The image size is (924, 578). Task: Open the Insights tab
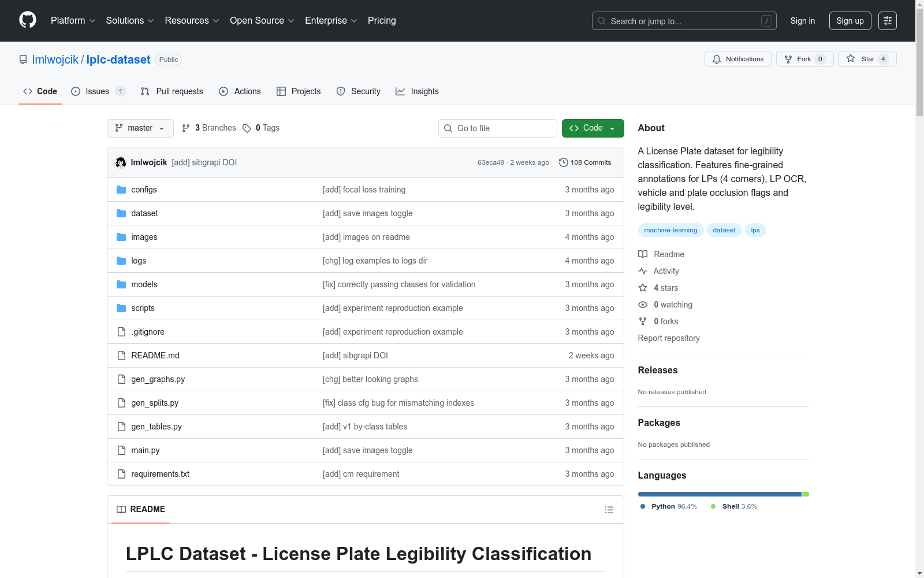pyautogui.click(x=418, y=91)
